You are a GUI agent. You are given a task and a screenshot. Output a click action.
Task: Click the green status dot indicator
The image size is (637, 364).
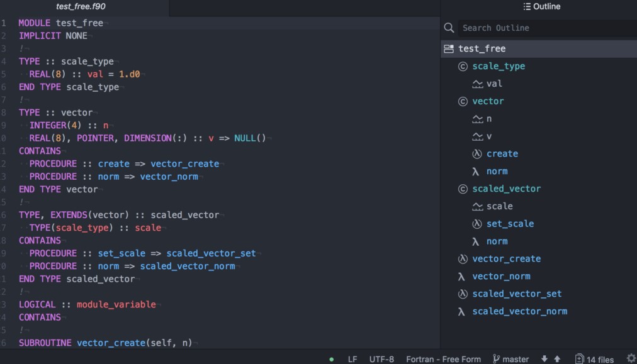(x=332, y=360)
